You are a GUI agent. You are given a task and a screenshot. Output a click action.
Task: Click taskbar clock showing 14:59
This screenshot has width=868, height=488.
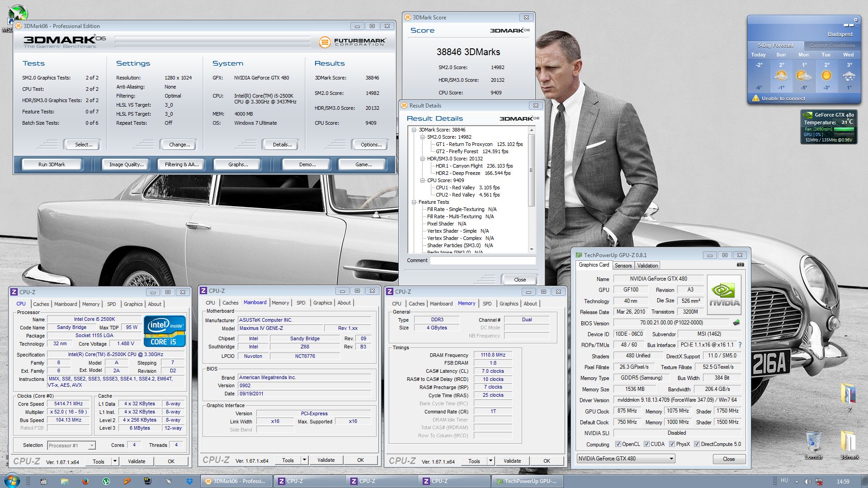click(843, 481)
